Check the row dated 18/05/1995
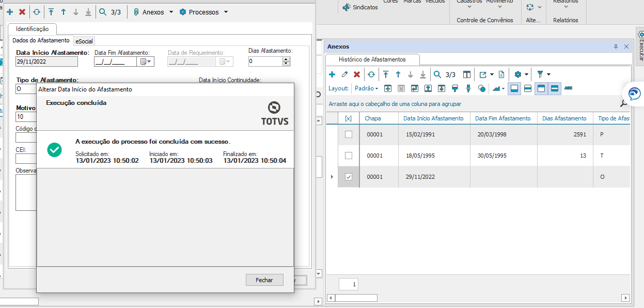644x308 pixels. point(349,156)
